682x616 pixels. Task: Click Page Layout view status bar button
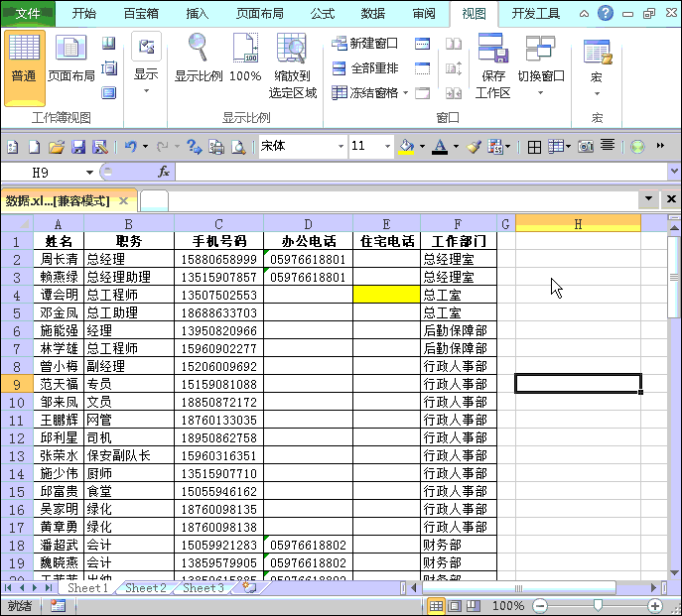(455, 605)
